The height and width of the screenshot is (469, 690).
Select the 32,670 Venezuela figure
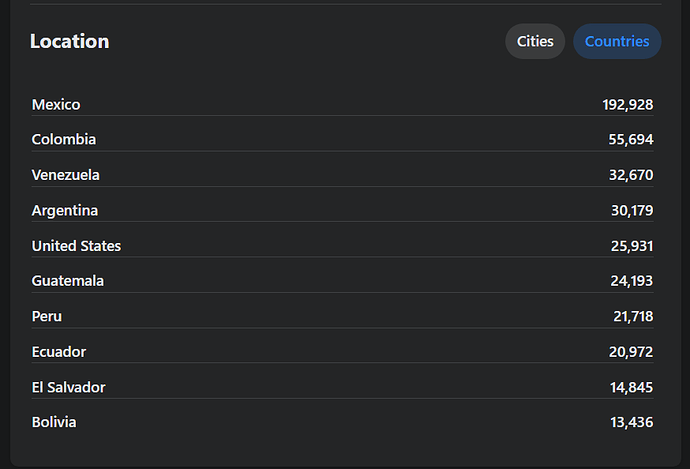tap(631, 175)
